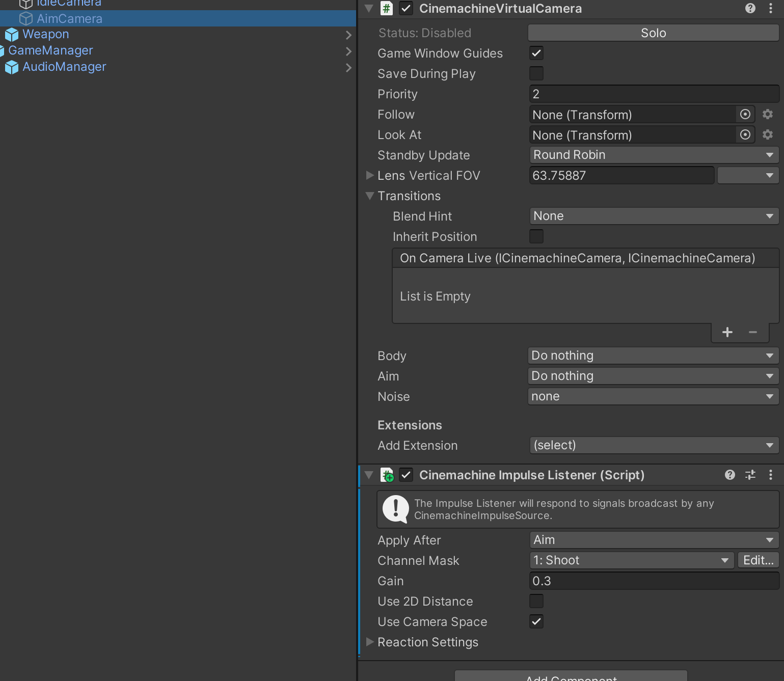784x681 pixels.
Task: Collapse the Transitions foldout
Action: 370,196
